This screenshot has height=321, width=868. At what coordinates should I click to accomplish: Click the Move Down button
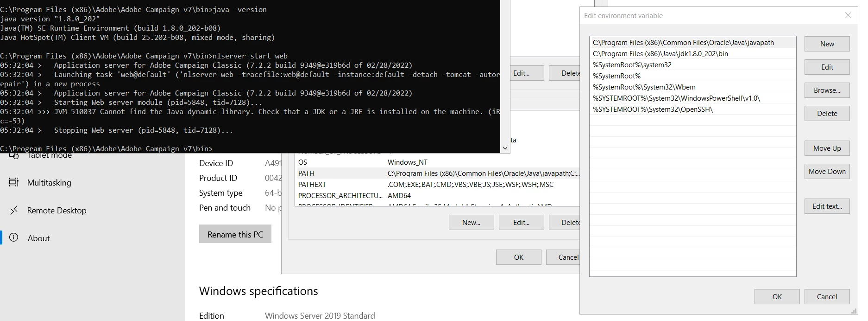click(827, 172)
